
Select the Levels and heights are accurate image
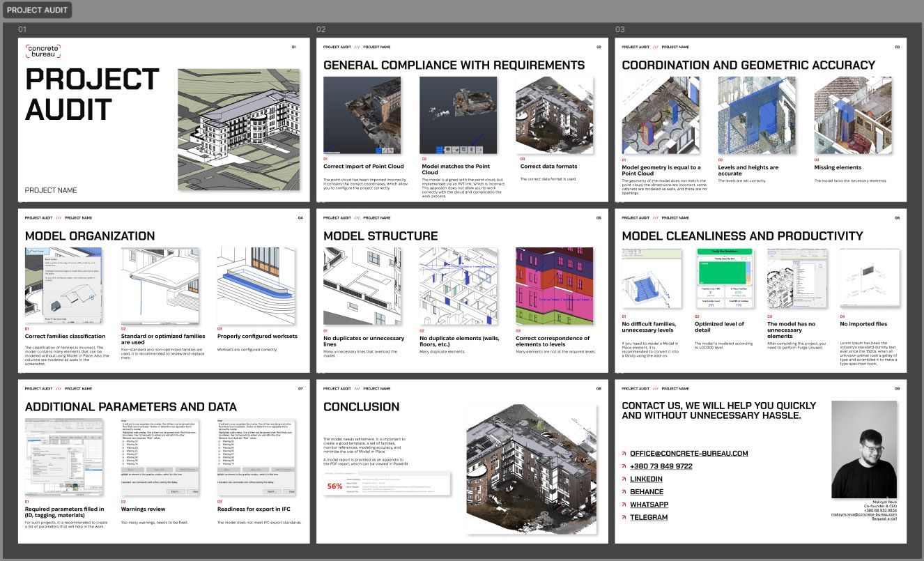(757, 115)
